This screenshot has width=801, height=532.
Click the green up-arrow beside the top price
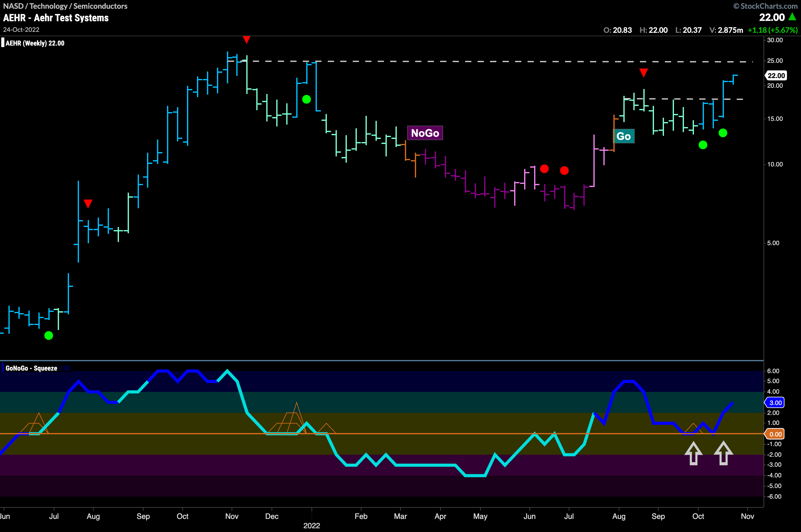pos(793,16)
